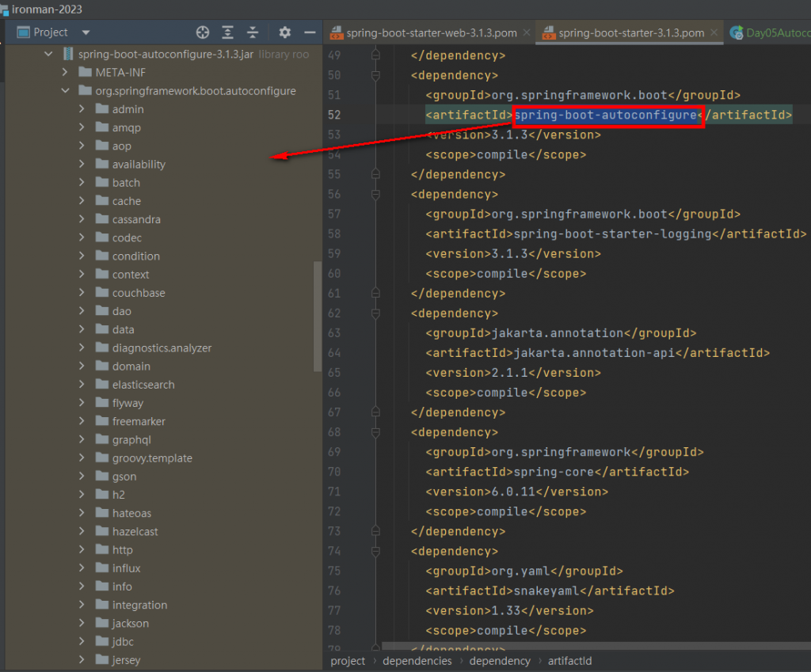The height and width of the screenshot is (672, 811).
Task: Select the graphql package
Action: 132,440
